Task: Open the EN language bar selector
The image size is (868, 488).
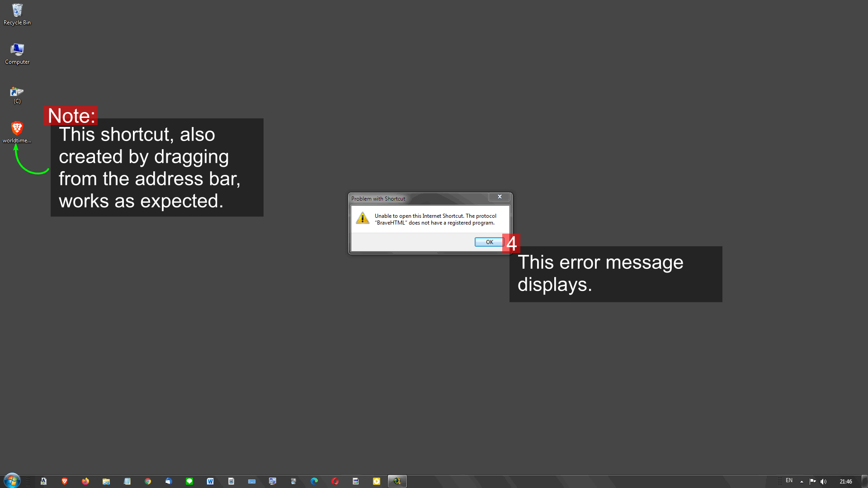Action: point(789,481)
